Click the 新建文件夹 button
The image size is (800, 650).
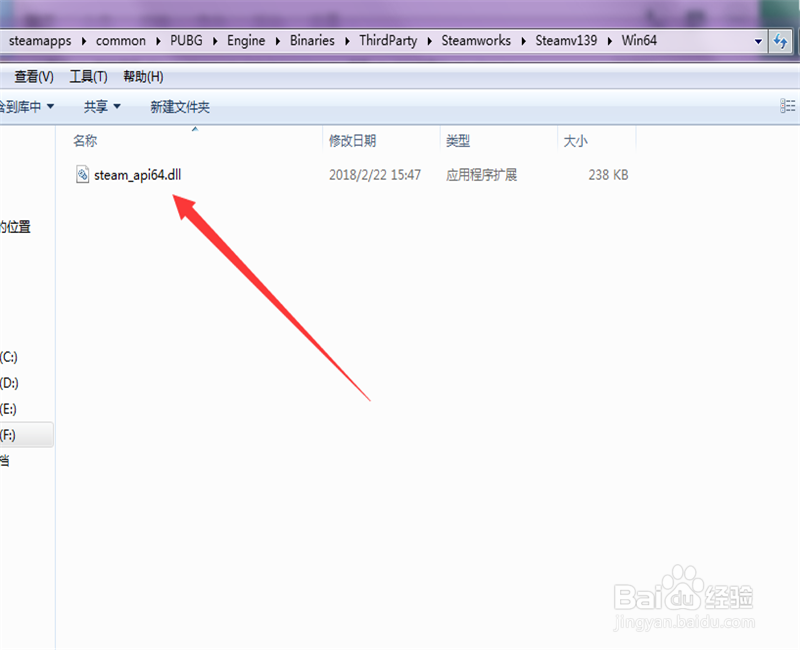click(x=180, y=107)
